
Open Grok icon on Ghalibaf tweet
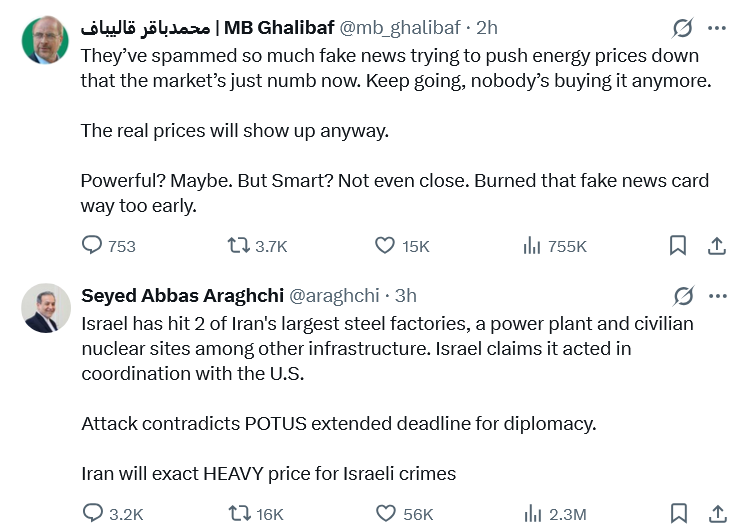684,28
